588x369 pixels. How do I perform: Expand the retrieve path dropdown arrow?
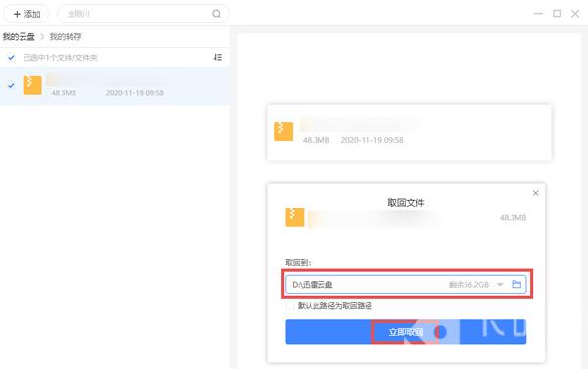[x=500, y=285]
